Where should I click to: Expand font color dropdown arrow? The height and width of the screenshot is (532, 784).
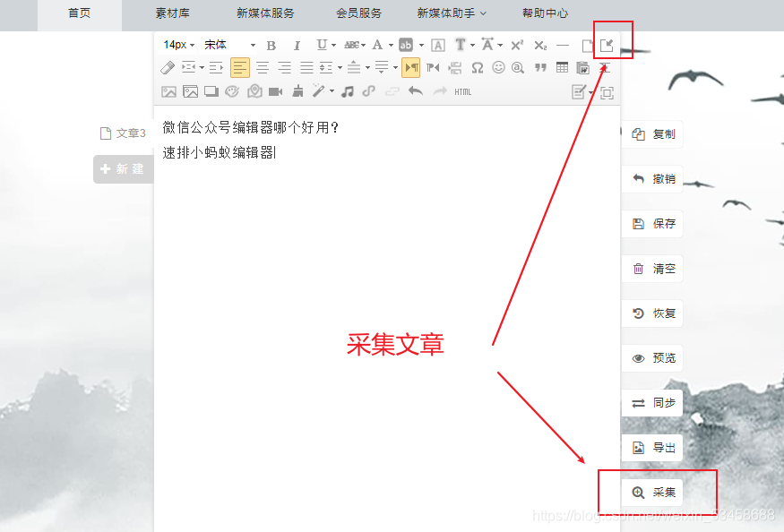point(391,46)
